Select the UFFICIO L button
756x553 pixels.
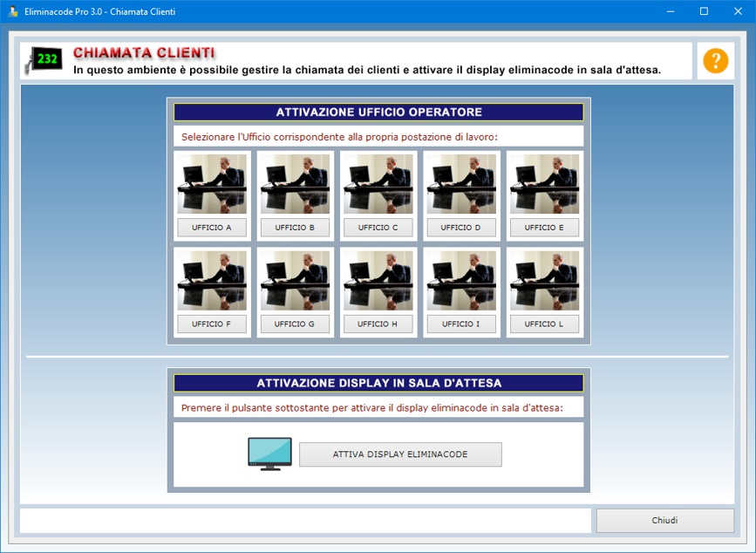click(544, 324)
